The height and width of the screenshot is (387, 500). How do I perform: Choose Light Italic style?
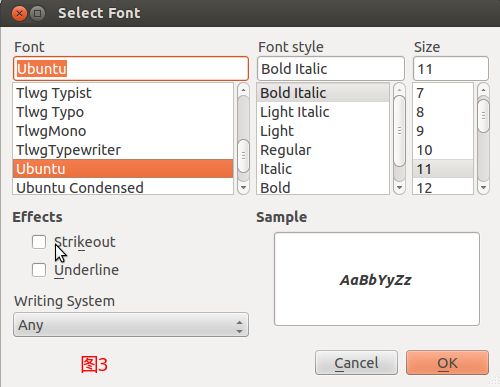pyautogui.click(x=323, y=112)
